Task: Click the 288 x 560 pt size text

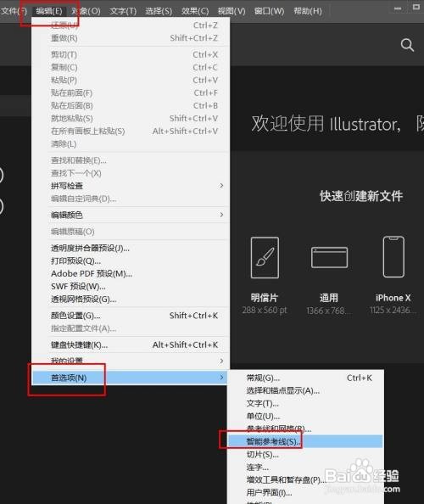Action: coord(265,311)
